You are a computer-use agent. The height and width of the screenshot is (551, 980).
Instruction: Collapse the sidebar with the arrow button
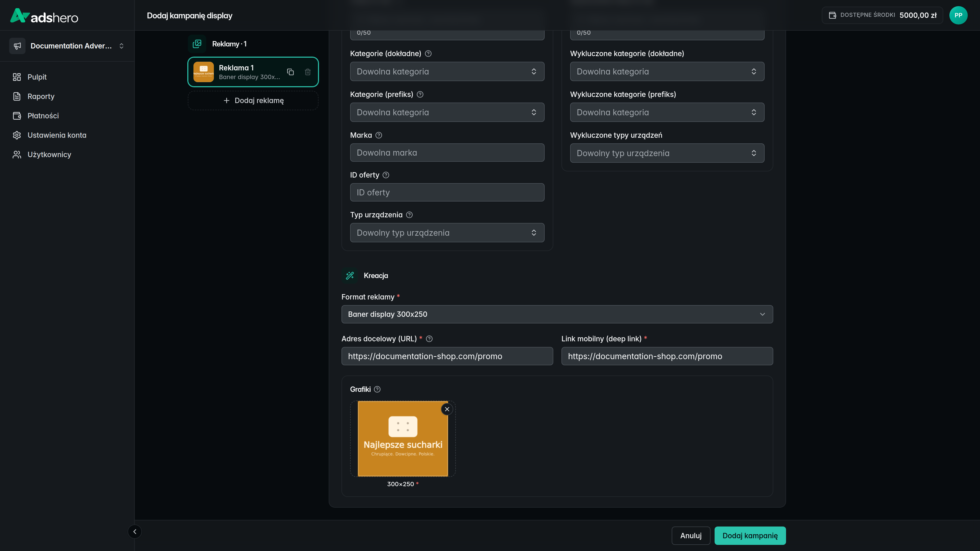[135, 532]
